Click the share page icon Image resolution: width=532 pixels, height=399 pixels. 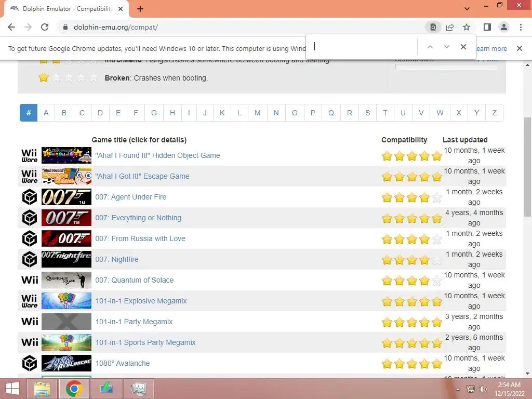tap(450, 27)
